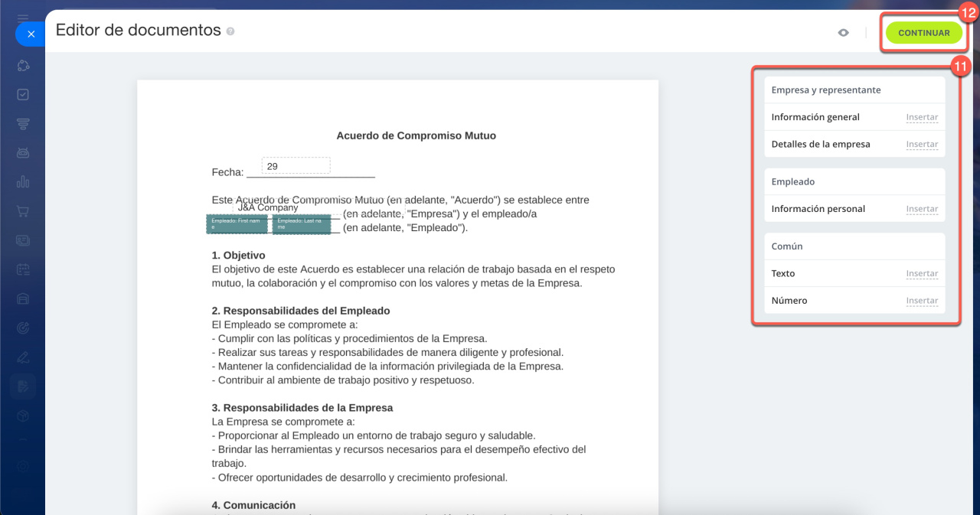This screenshot has height=515, width=980.
Task: Select the Empleado: First name field block
Action: 237,223
